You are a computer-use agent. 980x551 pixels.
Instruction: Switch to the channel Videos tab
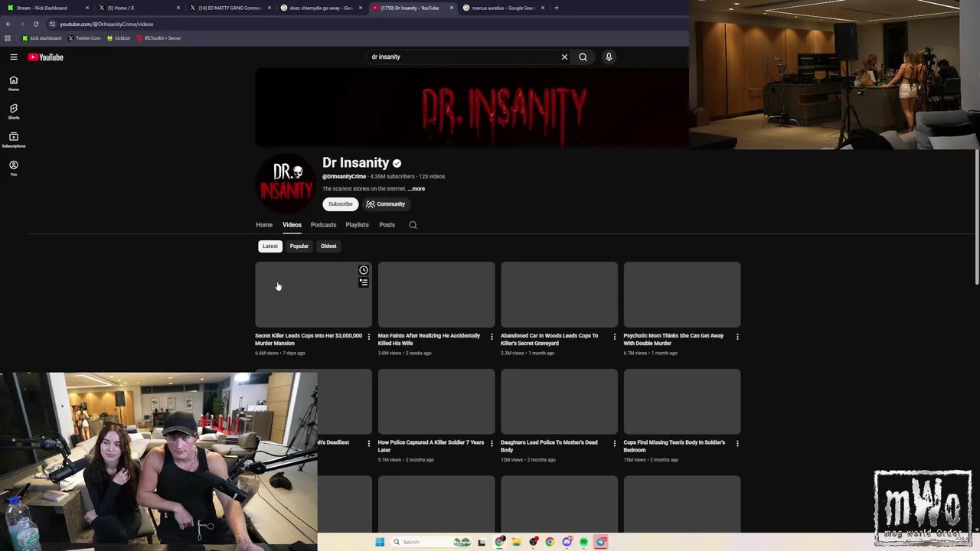pyautogui.click(x=292, y=225)
